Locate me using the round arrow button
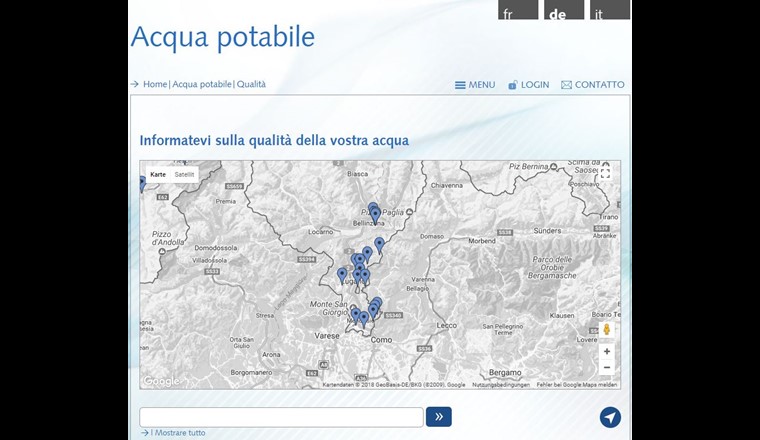The width and height of the screenshot is (760, 440). (x=610, y=417)
